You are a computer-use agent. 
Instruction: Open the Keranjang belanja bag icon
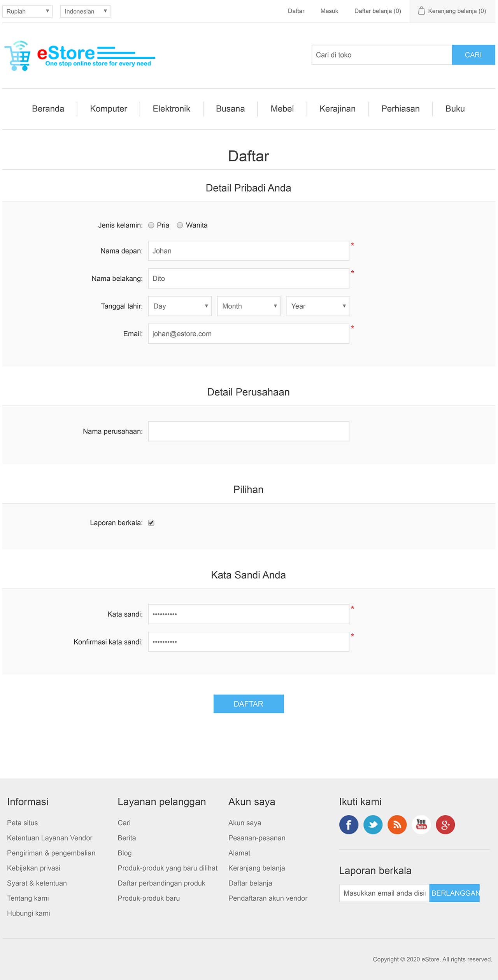pos(421,11)
